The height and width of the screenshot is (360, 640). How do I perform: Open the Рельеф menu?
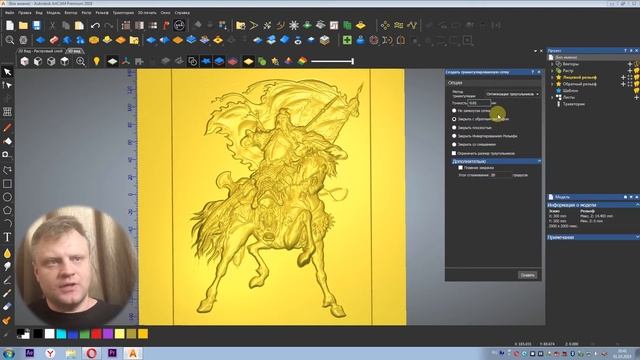(102, 13)
